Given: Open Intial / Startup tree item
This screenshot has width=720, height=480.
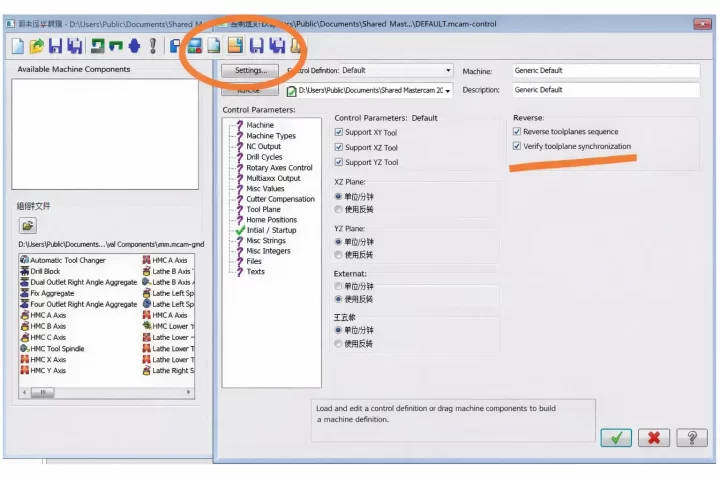Looking at the screenshot, I should pyautogui.click(x=271, y=231).
